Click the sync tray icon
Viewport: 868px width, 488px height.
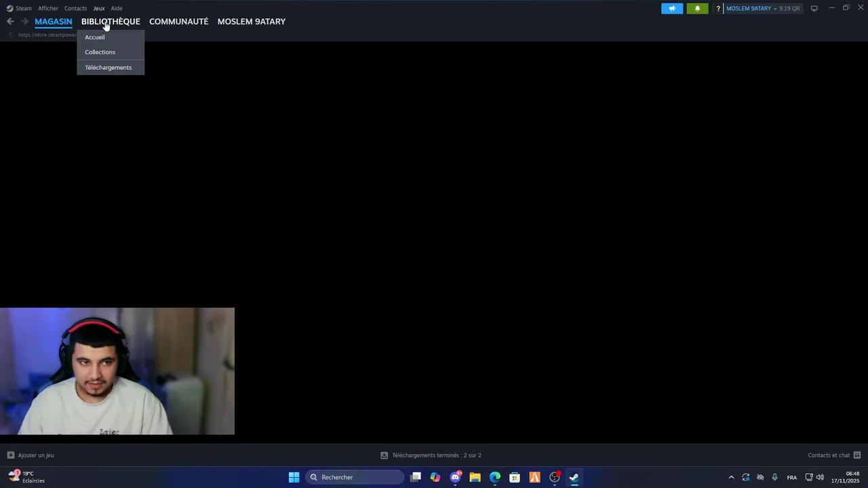pos(746,477)
